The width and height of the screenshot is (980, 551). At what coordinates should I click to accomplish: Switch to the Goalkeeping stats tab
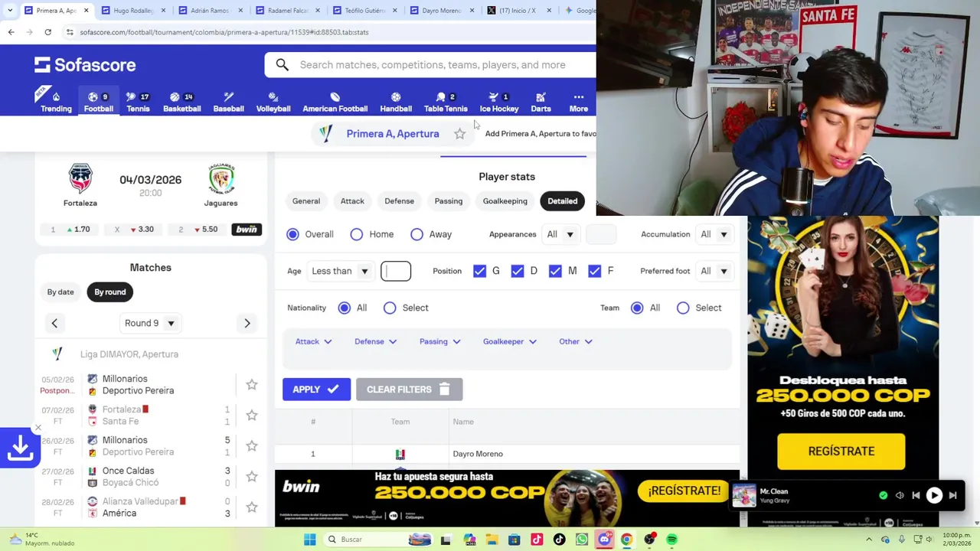(505, 201)
